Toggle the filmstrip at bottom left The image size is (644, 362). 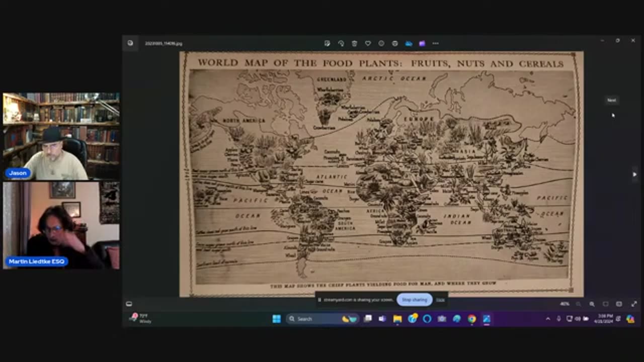tap(129, 304)
